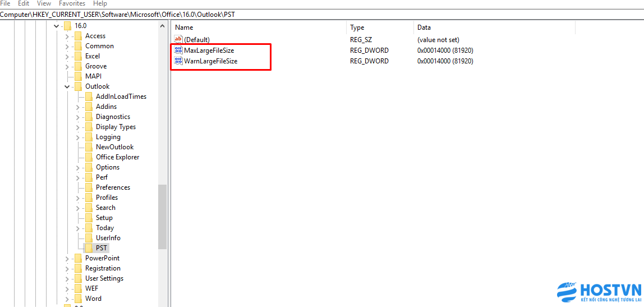Screen dimensions: 644x307
Task: Expand the Logging key
Action: 77,138
